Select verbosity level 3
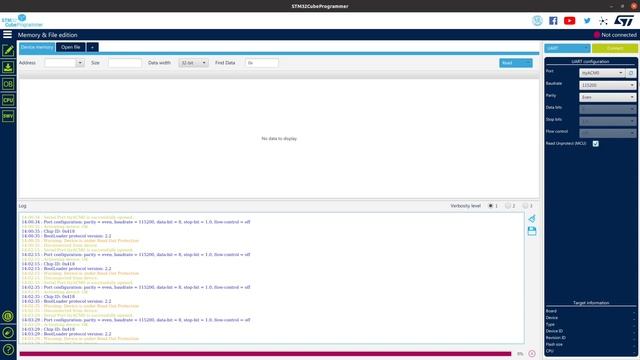The image size is (640, 360). point(525,206)
